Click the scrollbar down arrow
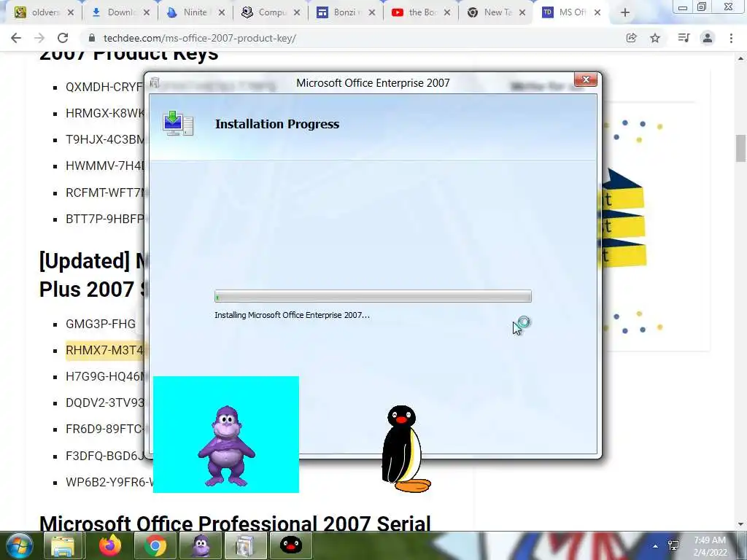This screenshot has height=560, width=747. tap(740, 524)
